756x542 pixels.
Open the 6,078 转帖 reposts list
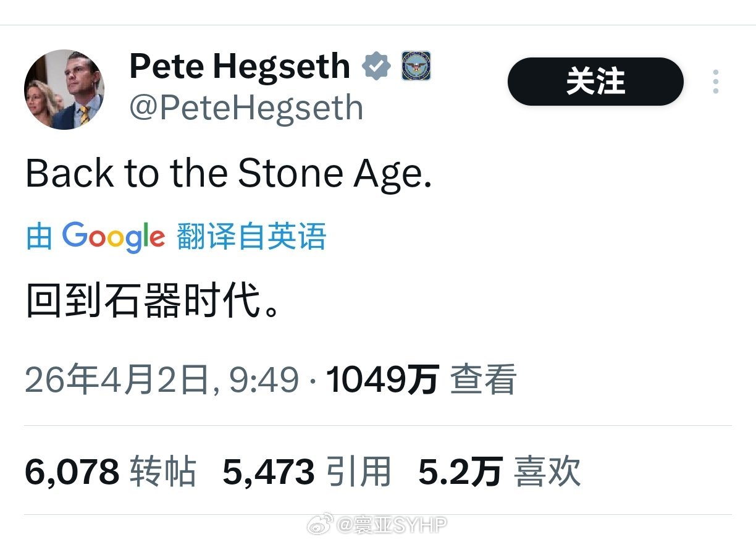click(x=111, y=472)
